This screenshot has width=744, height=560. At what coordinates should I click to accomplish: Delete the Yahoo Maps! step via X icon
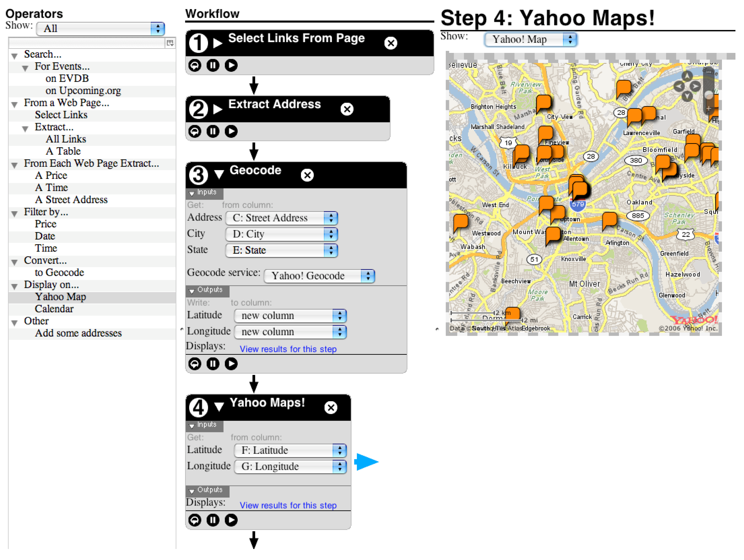point(331,408)
